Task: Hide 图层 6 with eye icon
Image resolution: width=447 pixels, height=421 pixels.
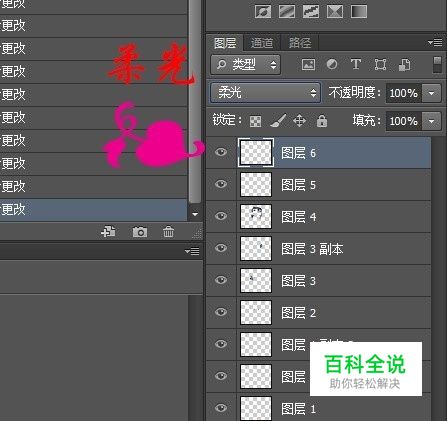Action: (x=221, y=152)
